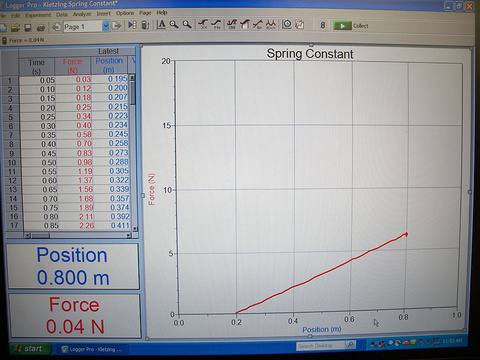Screen dimensions: 480x360
Task: Open Data Collection clock icon
Action: point(287,24)
